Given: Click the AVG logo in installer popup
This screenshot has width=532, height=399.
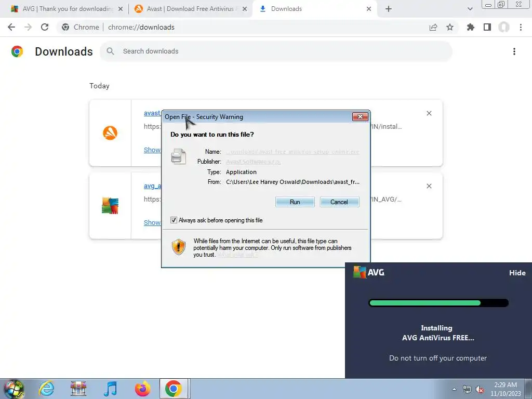Looking at the screenshot, I should (x=369, y=272).
